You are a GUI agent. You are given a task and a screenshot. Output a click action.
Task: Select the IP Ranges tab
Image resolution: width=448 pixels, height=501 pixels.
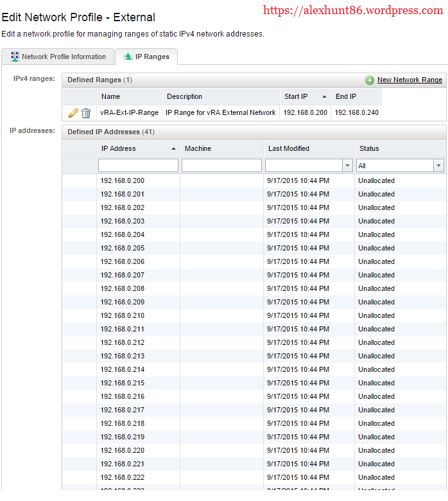tap(152, 57)
